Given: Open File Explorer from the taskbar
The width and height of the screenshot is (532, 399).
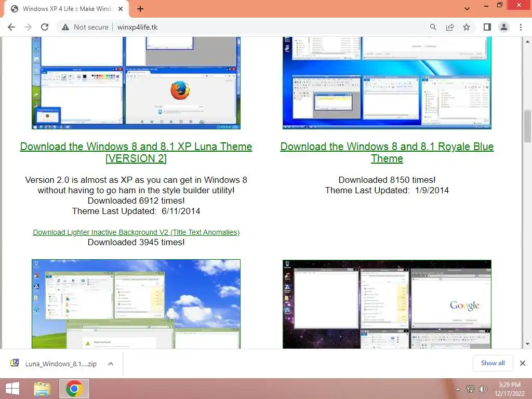Looking at the screenshot, I should coord(43,389).
